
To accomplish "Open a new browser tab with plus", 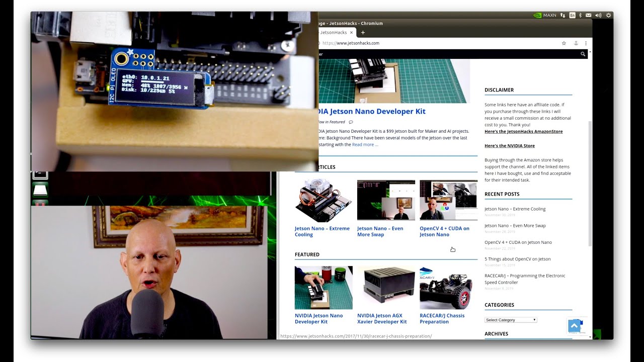I will (x=363, y=33).
